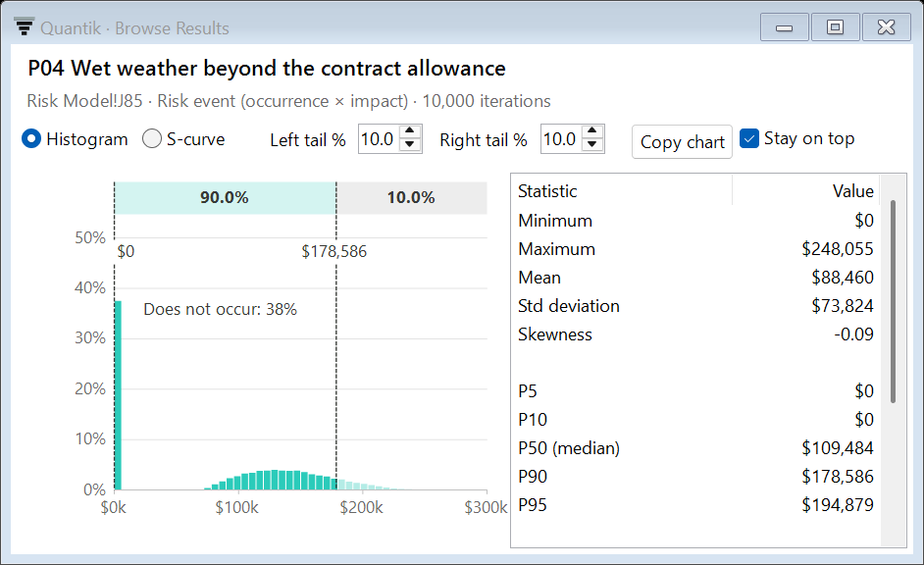Viewport: 924px width, 565px height.
Task: Minimize the Quantik Browse Results window
Action: pyautogui.click(x=784, y=27)
